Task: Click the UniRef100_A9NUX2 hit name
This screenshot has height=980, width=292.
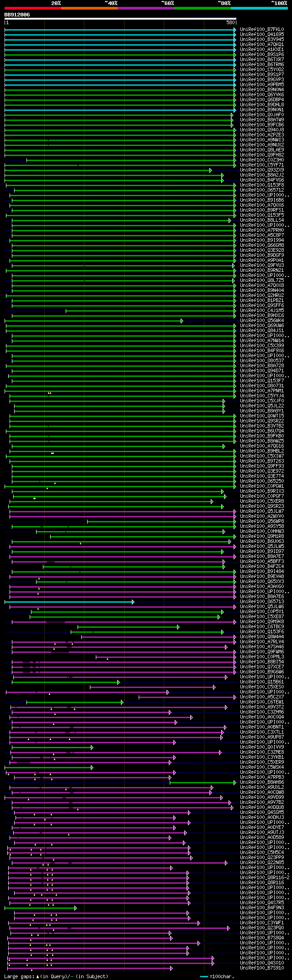Action: (262, 145)
